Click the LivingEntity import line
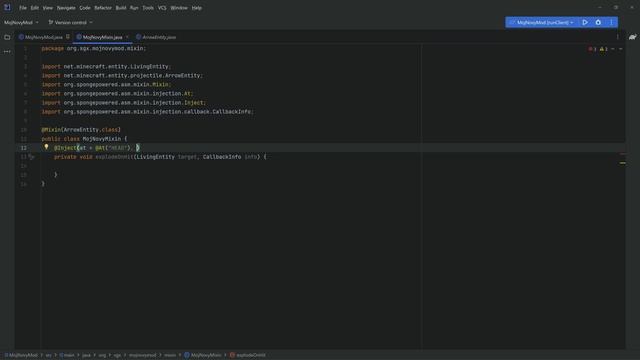Image resolution: width=640 pixels, height=360 pixels. coord(106,67)
